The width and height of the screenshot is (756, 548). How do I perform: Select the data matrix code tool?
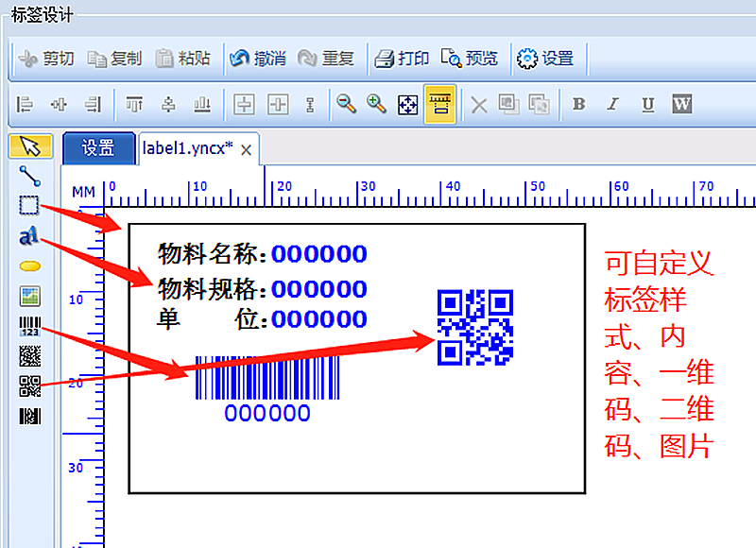pyautogui.click(x=30, y=356)
